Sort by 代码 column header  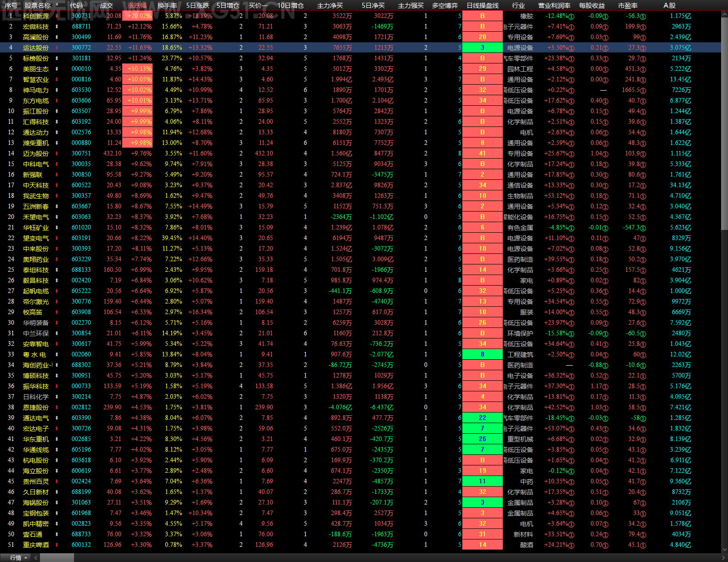[x=76, y=6]
